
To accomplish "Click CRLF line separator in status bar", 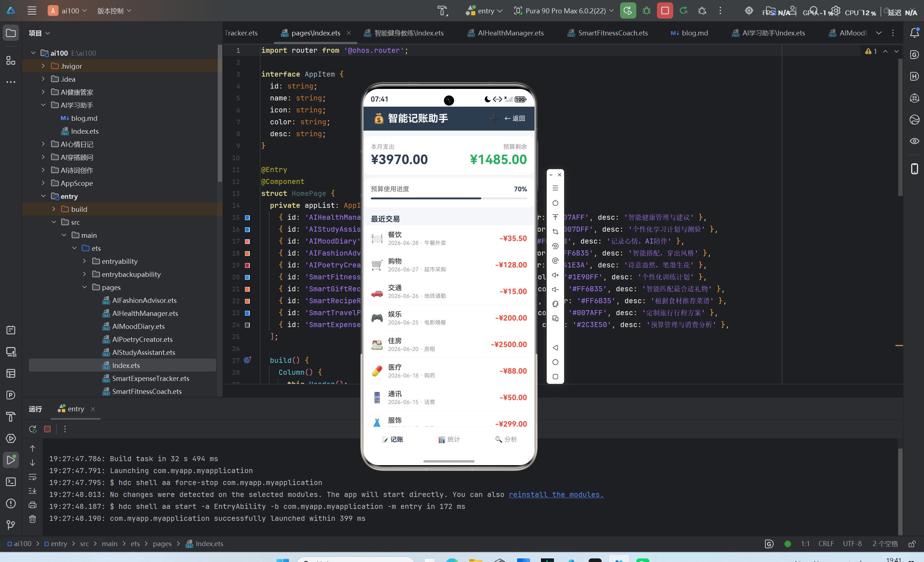I will (x=826, y=544).
